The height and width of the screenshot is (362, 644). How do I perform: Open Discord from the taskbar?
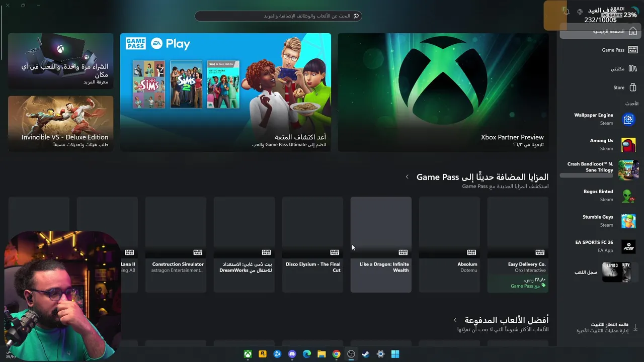[292, 354]
